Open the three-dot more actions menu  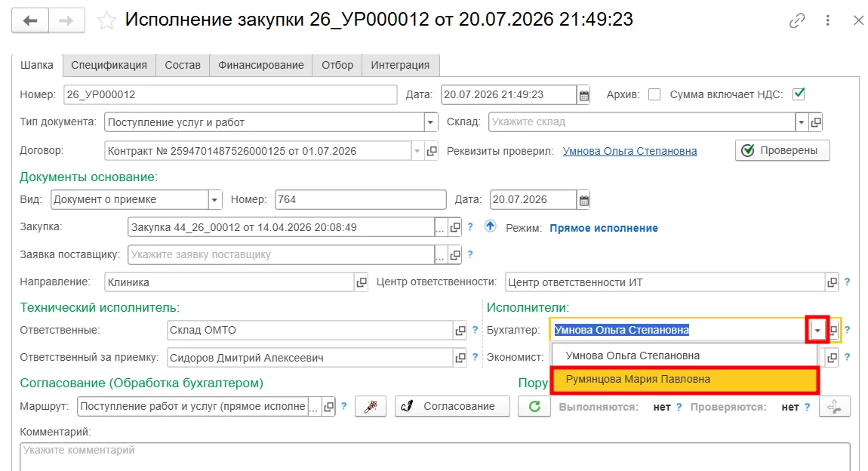point(827,20)
